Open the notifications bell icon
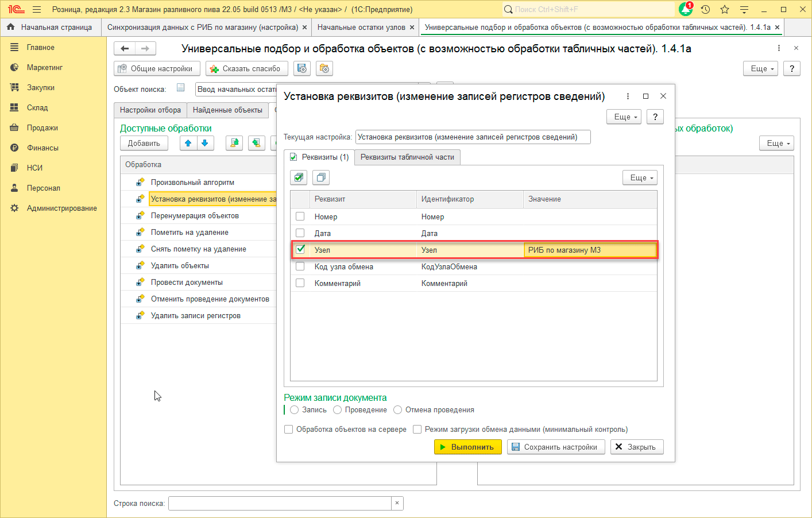 [x=686, y=9]
